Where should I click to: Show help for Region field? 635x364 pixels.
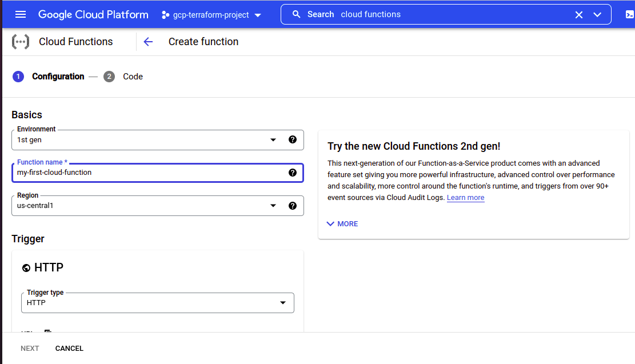(293, 206)
